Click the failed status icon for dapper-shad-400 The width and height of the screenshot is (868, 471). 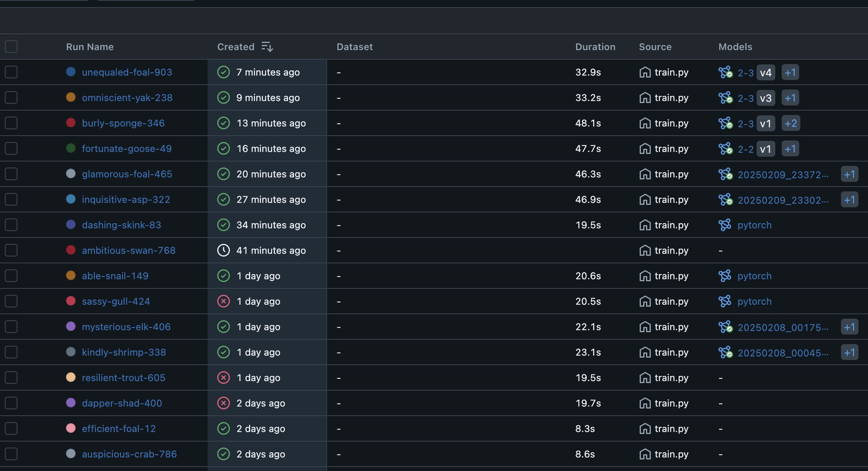pyautogui.click(x=224, y=403)
